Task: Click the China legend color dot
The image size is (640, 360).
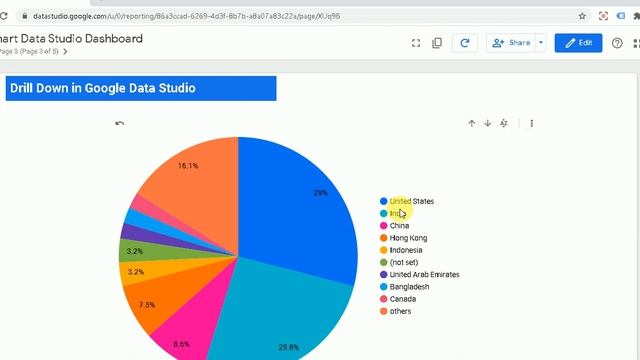Action: (383, 226)
